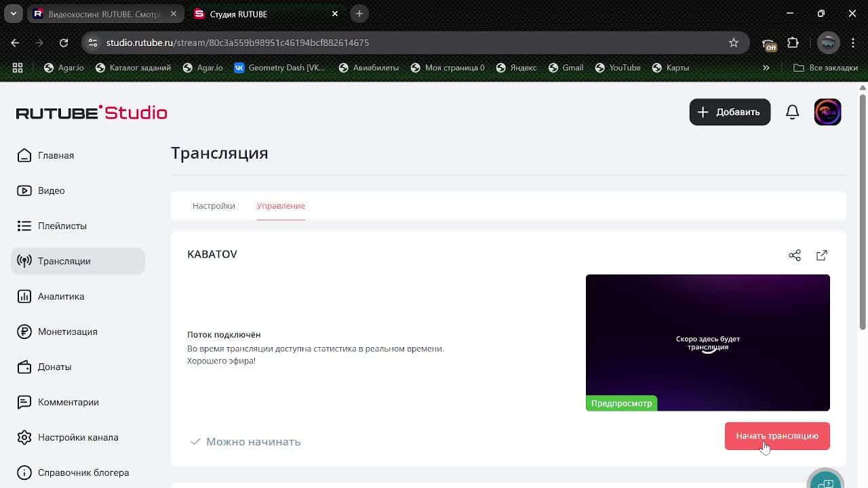Click the KABATOV stream title
868x488 pixels.
(212, 254)
